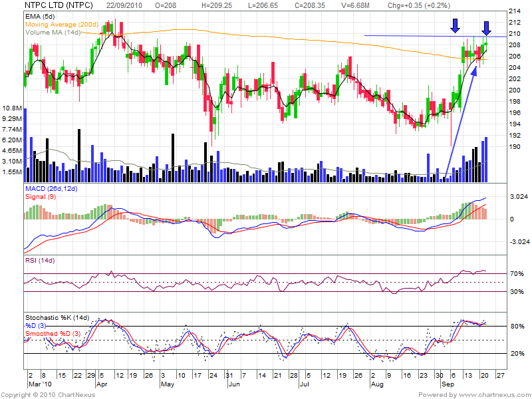This screenshot has height=399, width=532.
Task: Toggle the Volume MA (14d) legend
Action: tap(54, 31)
